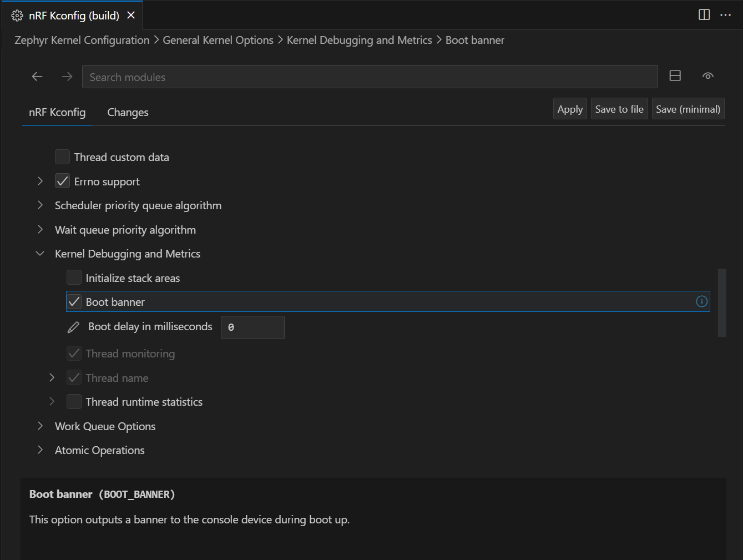Open the More Actions ellipsis menu
This screenshot has height=560, width=743.
[x=725, y=15]
